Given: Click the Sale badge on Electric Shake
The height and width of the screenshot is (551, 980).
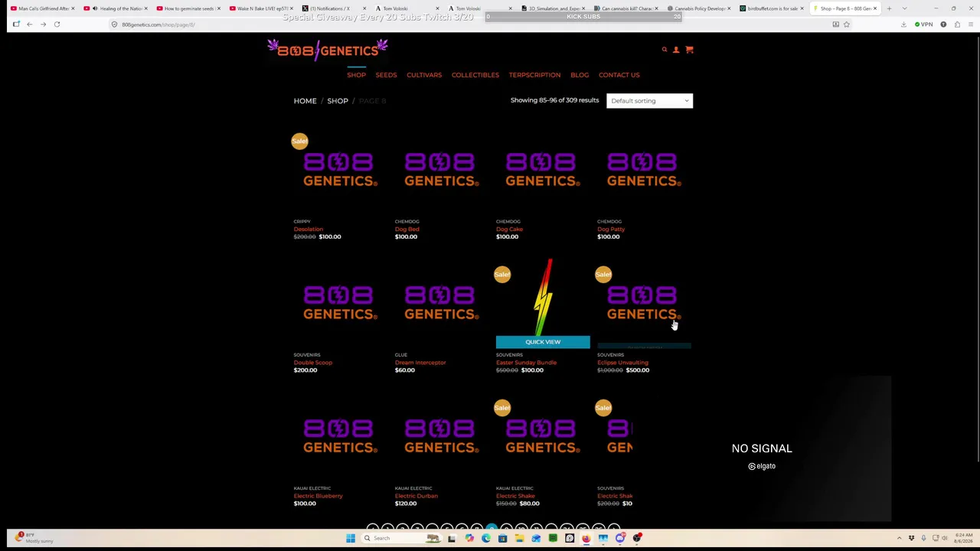Looking at the screenshot, I should point(502,407).
